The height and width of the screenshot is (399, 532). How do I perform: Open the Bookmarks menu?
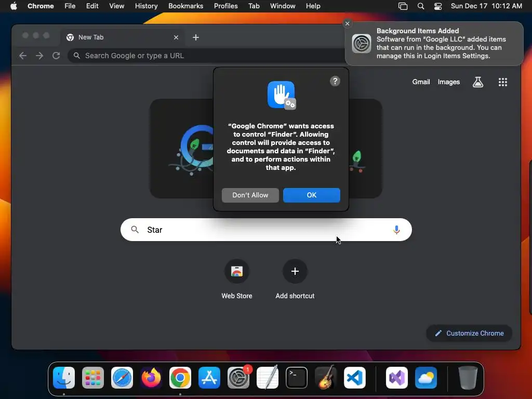tap(185, 6)
